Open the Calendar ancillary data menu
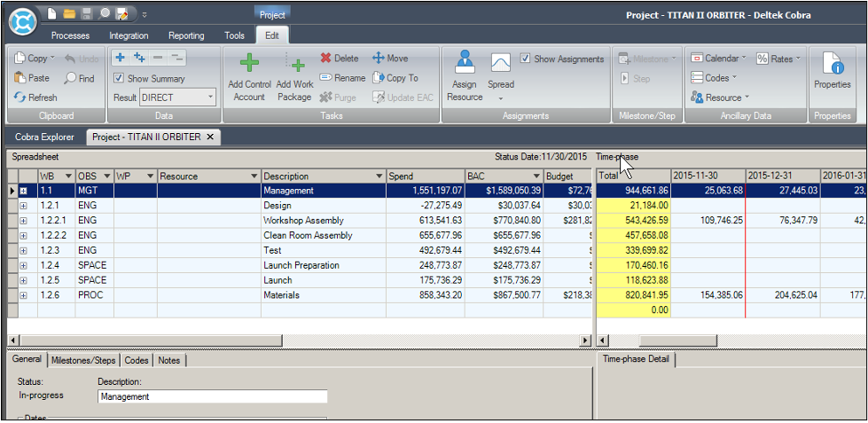The width and height of the screenshot is (868, 423). pyautogui.click(x=718, y=59)
